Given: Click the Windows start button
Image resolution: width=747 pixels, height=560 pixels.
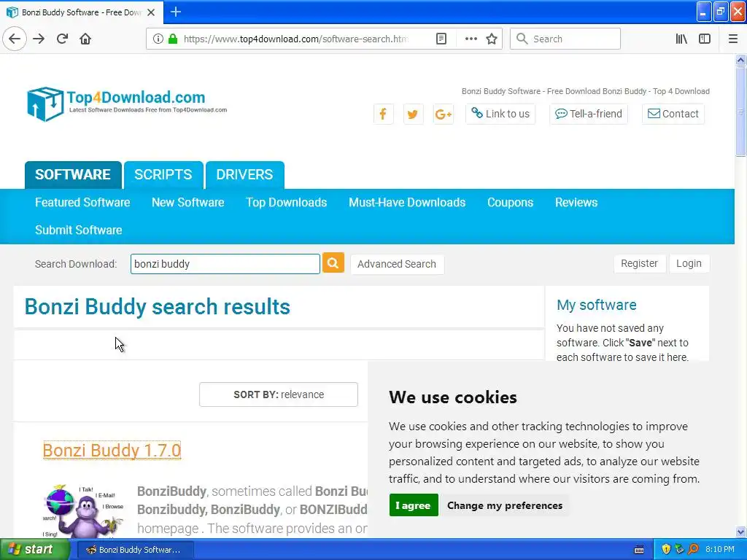Looking at the screenshot, I should point(35,550).
